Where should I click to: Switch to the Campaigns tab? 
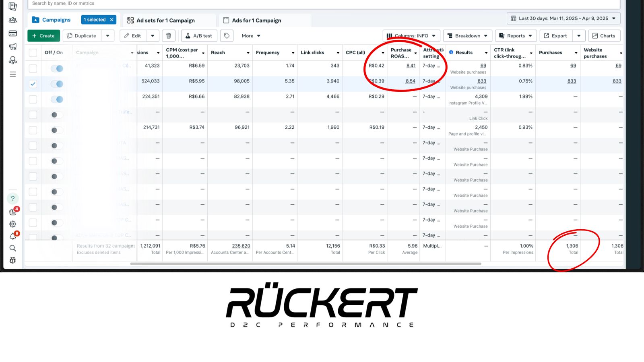[51, 20]
